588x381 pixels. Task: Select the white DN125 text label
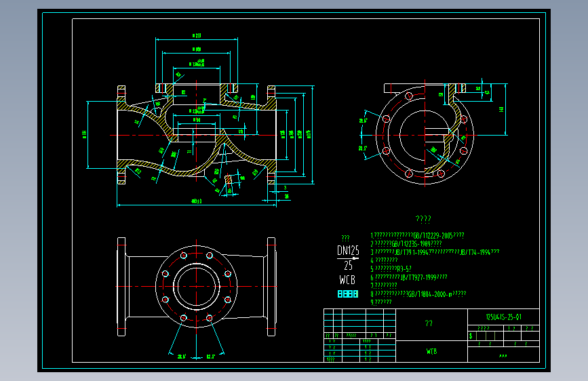click(348, 251)
